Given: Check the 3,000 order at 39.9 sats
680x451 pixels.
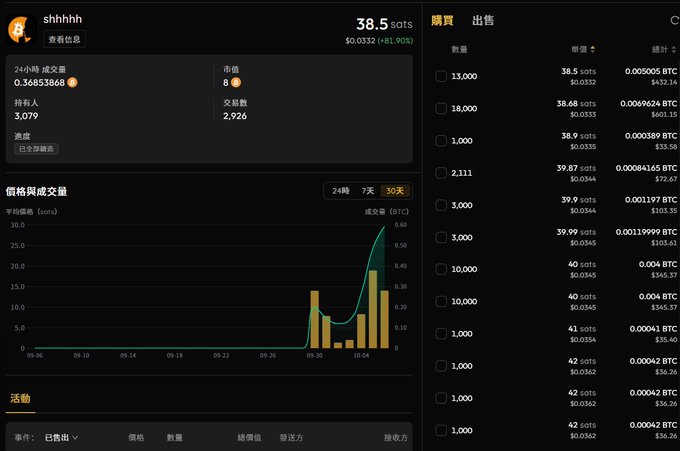Looking at the screenshot, I should tap(441, 205).
